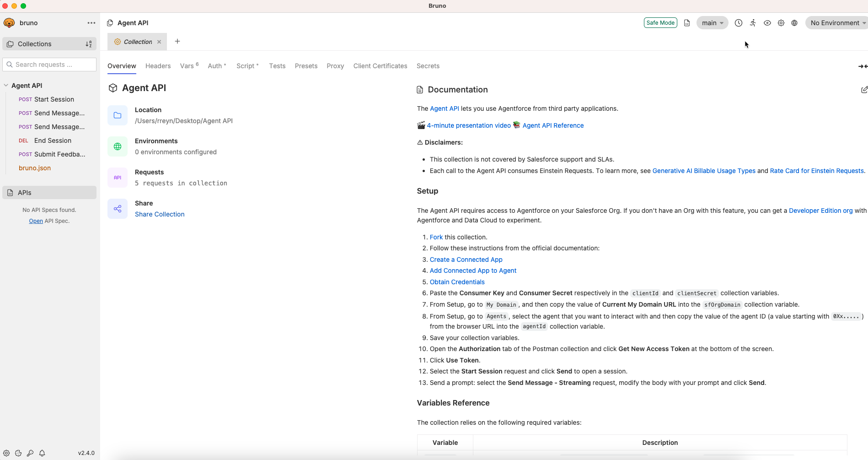Click the Environments globe icon
Viewport: 868px width, 460px height.
tap(118, 146)
